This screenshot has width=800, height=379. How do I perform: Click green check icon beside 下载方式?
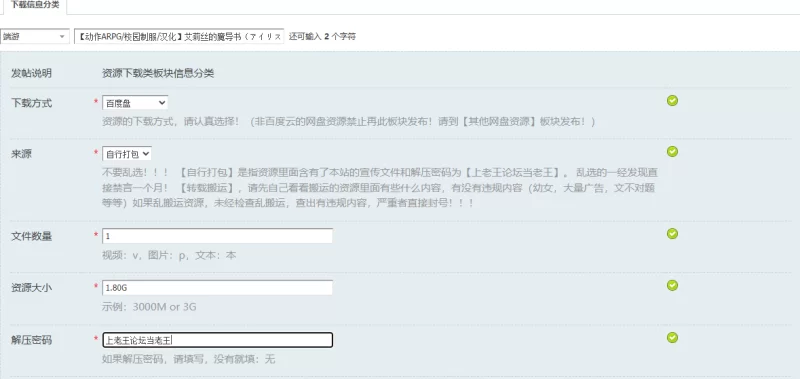[672, 100]
